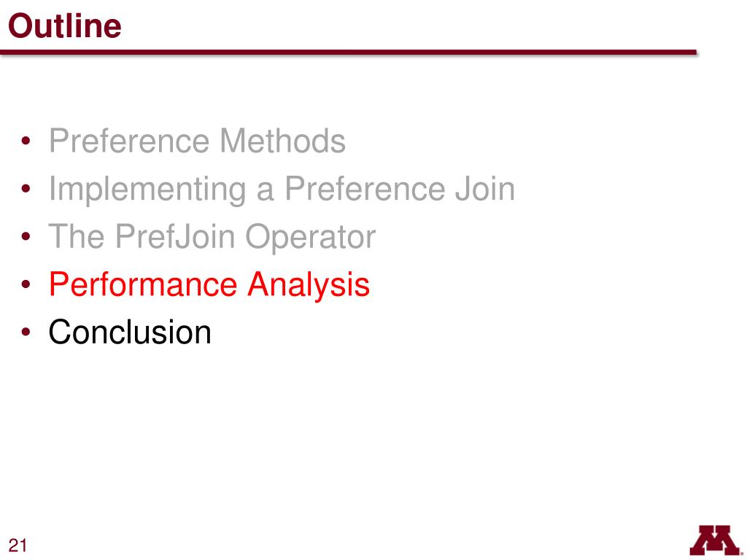This screenshot has width=747, height=560.
Task: Click the bullet dot before Preference Methods
Action: click(x=26, y=141)
